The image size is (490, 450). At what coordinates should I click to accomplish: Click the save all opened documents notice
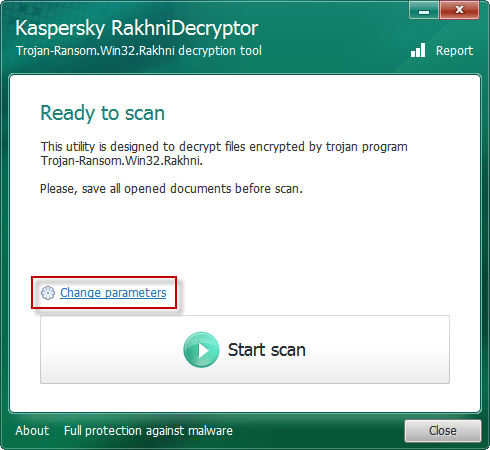click(171, 189)
